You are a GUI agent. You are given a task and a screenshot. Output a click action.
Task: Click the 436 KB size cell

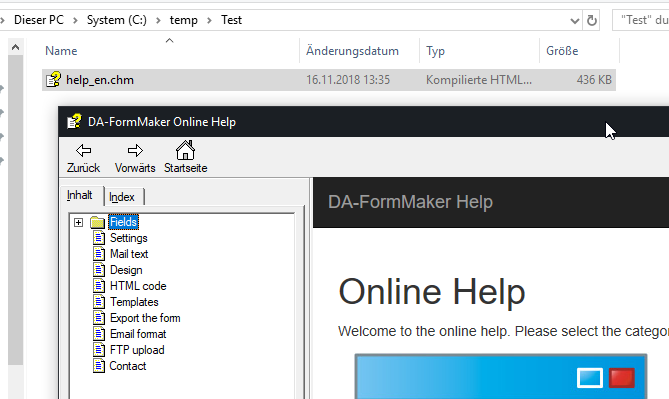(x=594, y=80)
